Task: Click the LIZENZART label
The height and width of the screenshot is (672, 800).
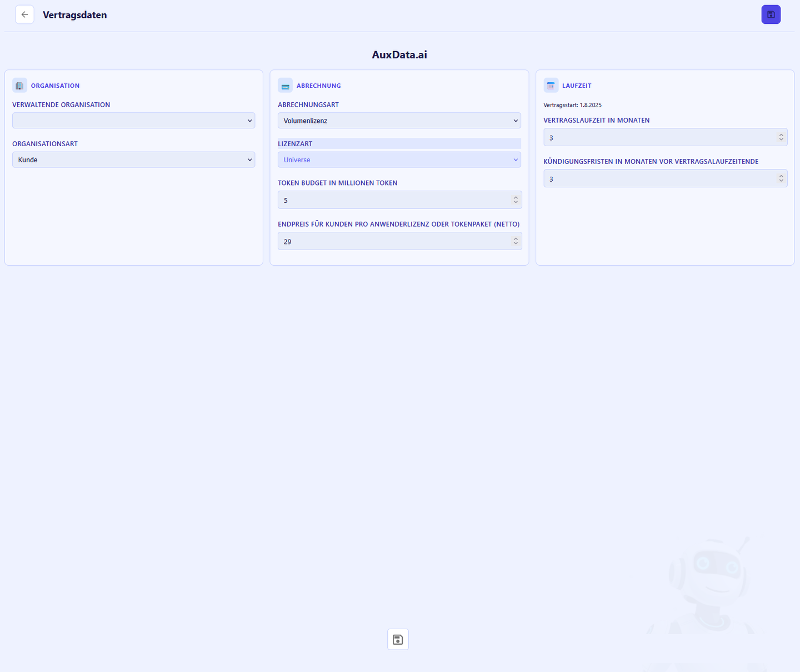Action: coord(295,144)
